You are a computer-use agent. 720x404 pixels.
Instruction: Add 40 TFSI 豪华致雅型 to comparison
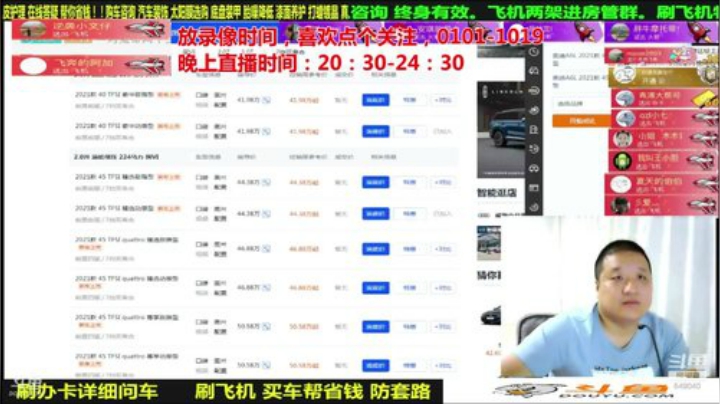pyautogui.click(x=443, y=100)
